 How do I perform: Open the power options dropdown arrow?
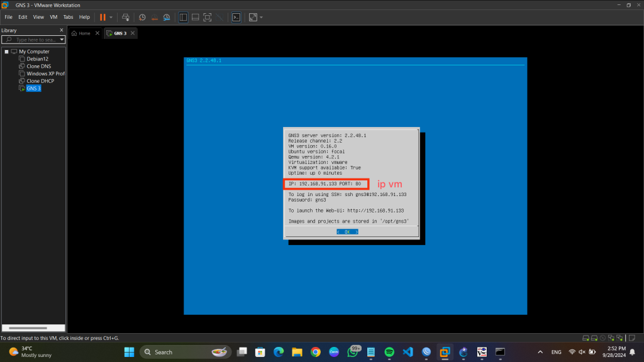pos(111,18)
